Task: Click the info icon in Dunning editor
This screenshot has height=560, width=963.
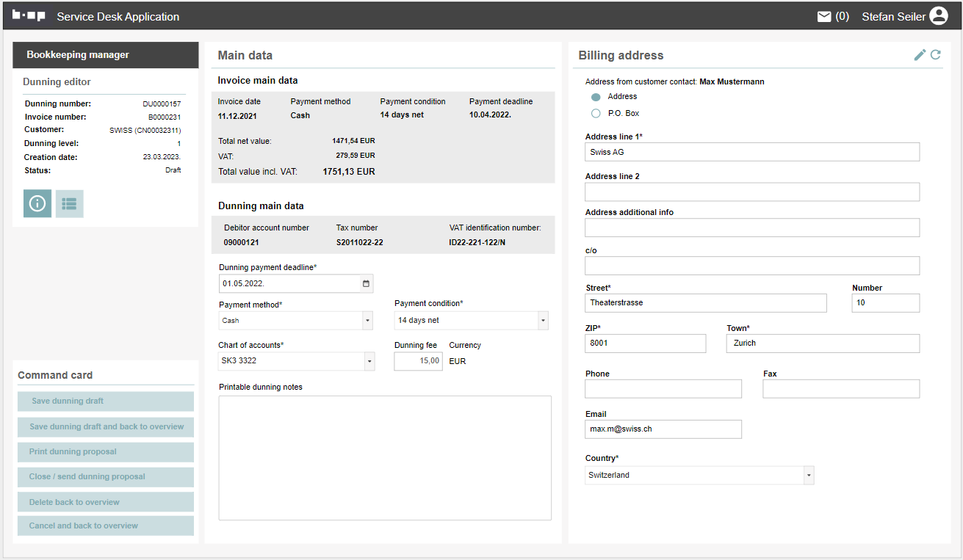Action: coord(37,204)
